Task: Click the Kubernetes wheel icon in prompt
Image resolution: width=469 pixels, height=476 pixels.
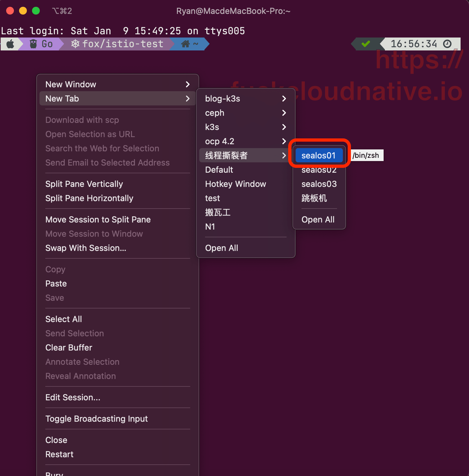Action: pos(75,44)
